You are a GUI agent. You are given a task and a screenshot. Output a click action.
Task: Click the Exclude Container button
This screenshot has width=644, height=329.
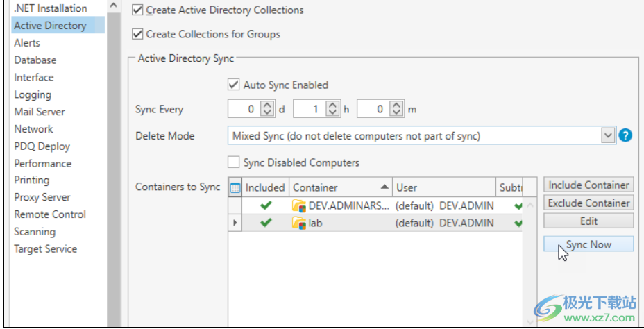(x=588, y=203)
